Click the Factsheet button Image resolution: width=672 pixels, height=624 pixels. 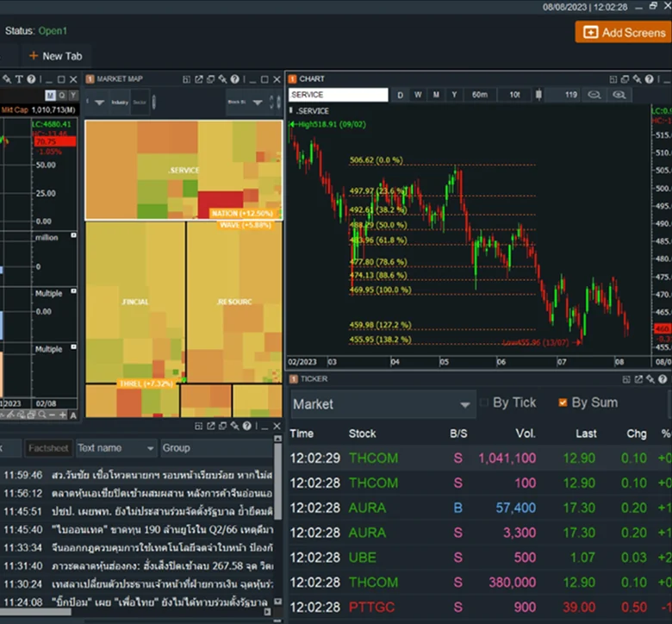point(48,448)
